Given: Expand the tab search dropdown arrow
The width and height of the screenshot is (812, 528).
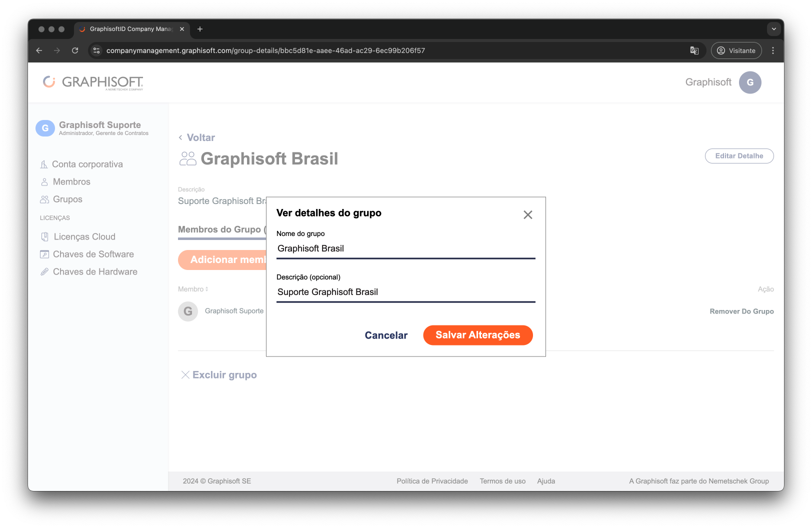Looking at the screenshot, I should click(773, 29).
